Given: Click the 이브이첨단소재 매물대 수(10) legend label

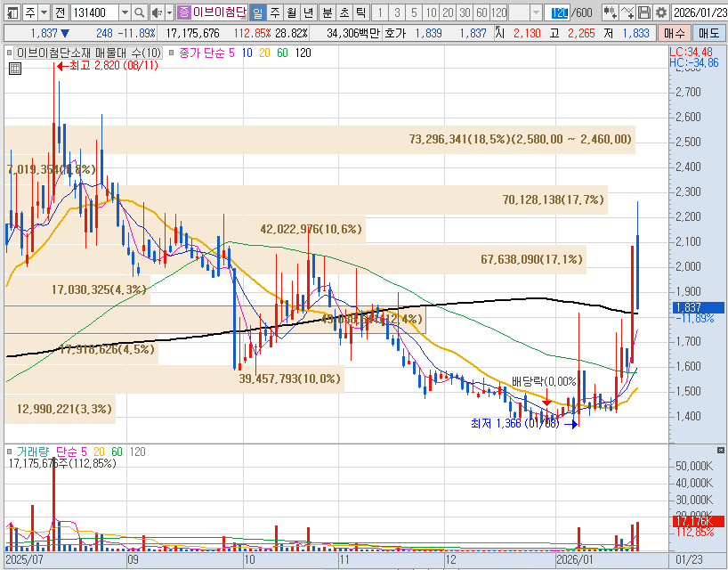Looking at the screenshot, I should coord(89,53).
